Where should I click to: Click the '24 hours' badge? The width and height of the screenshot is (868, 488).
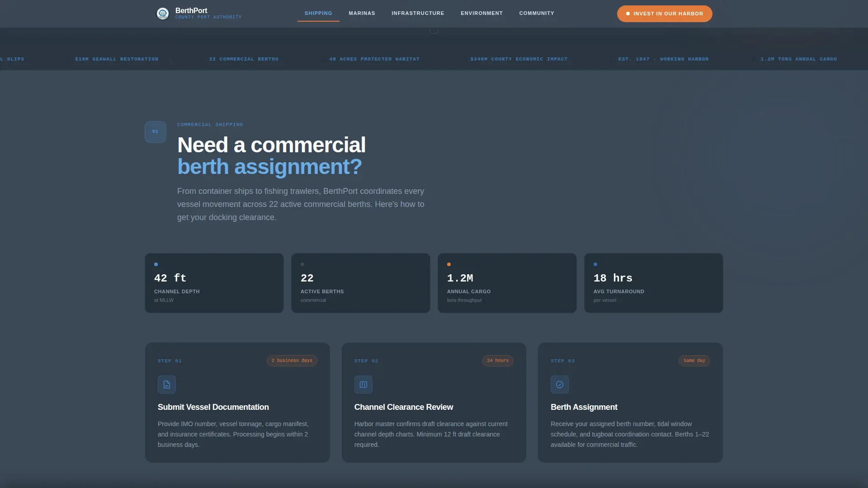click(x=498, y=361)
